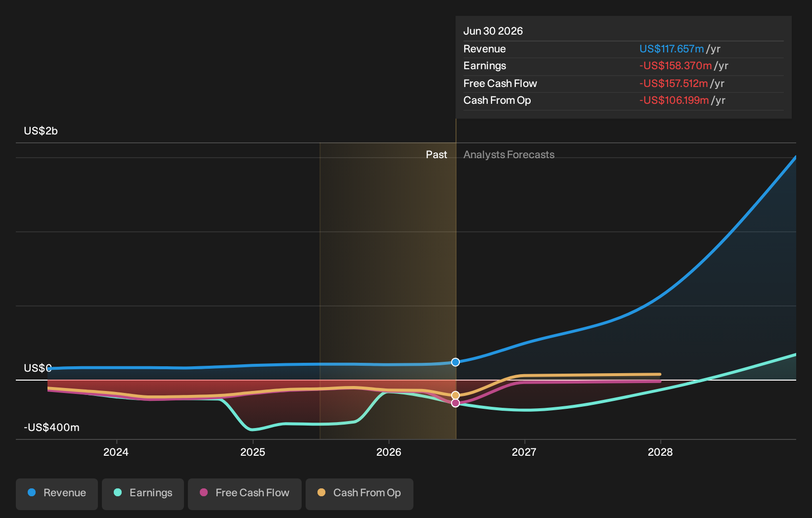Click the 2024 x-axis label
The height and width of the screenshot is (518, 812).
click(116, 452)
